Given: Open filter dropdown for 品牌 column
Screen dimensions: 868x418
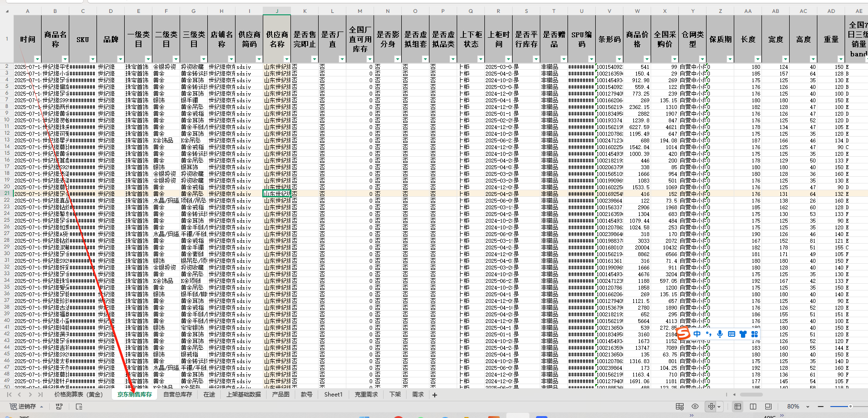Looking at the screenshot, I should coord(120,59).
